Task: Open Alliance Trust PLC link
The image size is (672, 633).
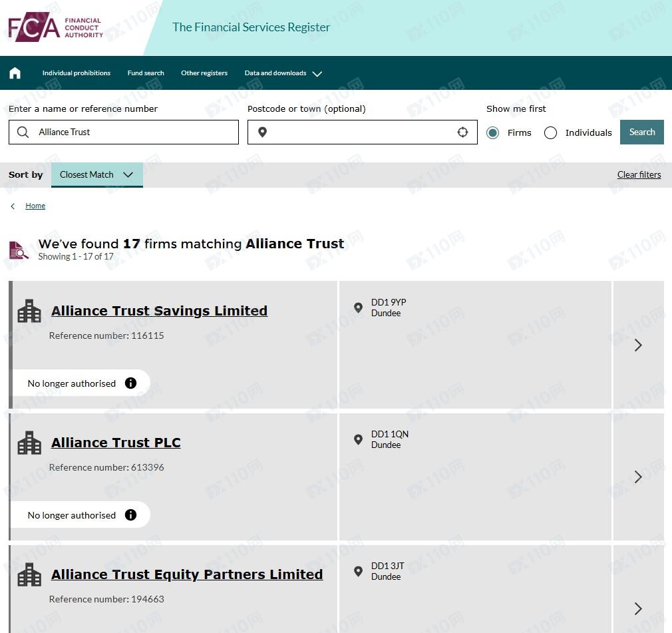Action: point(116,442)
